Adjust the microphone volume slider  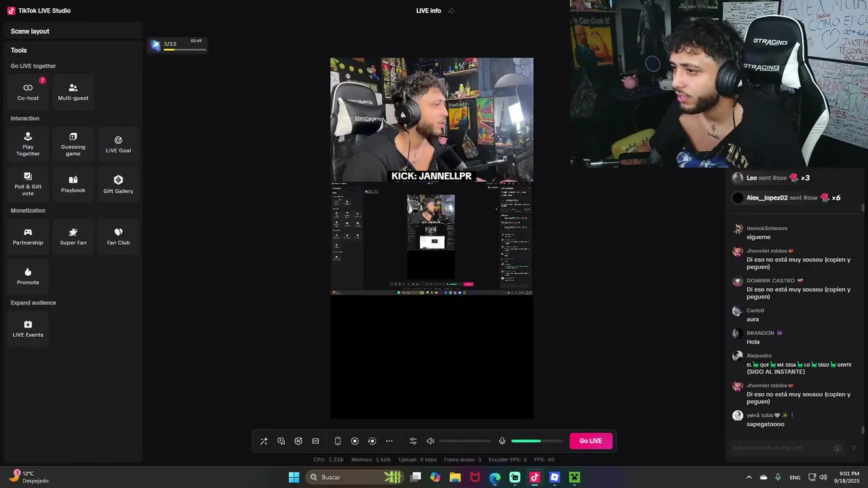point(537,441)
